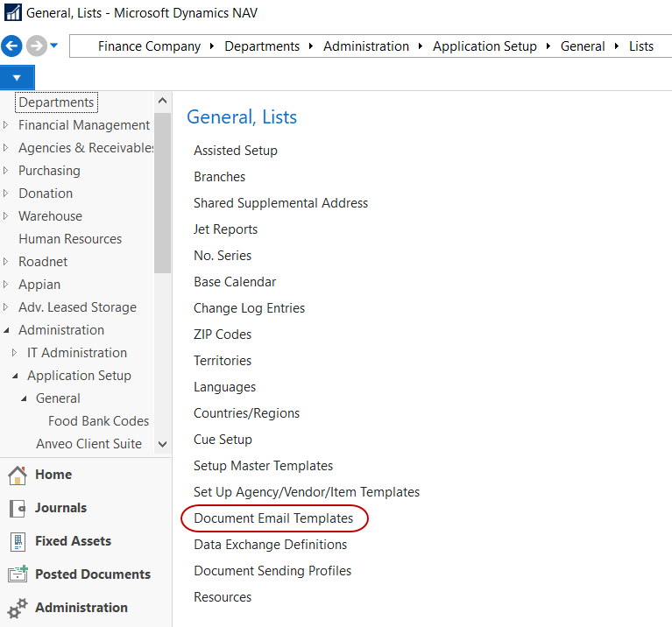Open the Document Email Templates link
This screenshot has width=672, height=627.
point(273,518)
